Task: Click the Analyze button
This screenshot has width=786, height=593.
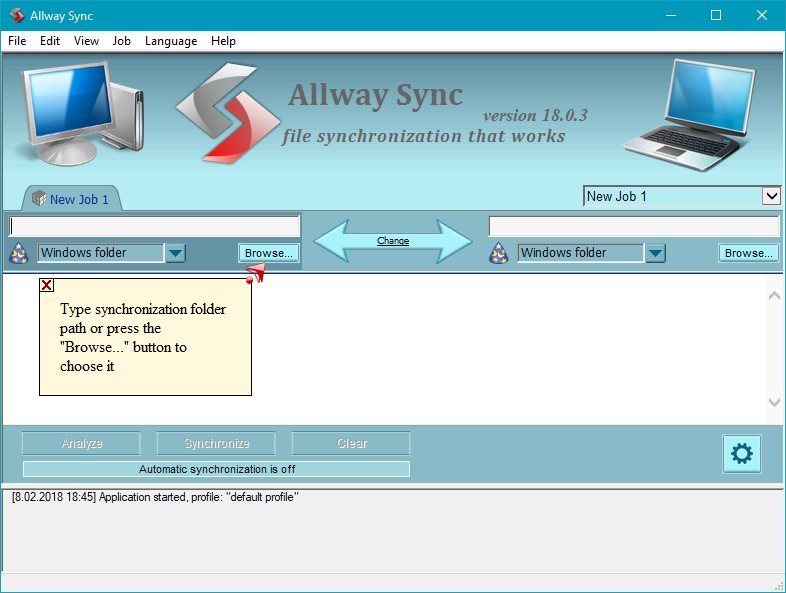Action: coord(81,444)
